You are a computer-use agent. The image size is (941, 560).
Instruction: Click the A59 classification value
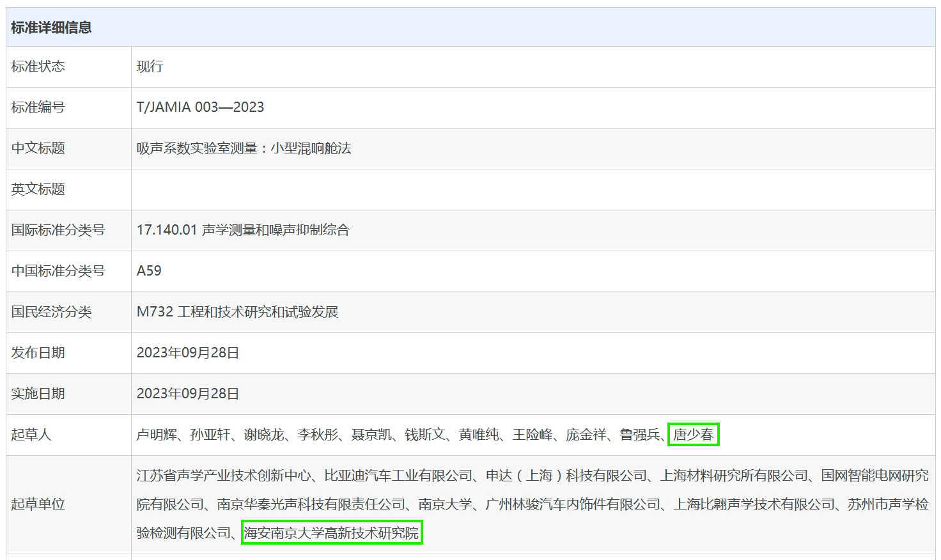coord(149,271)
